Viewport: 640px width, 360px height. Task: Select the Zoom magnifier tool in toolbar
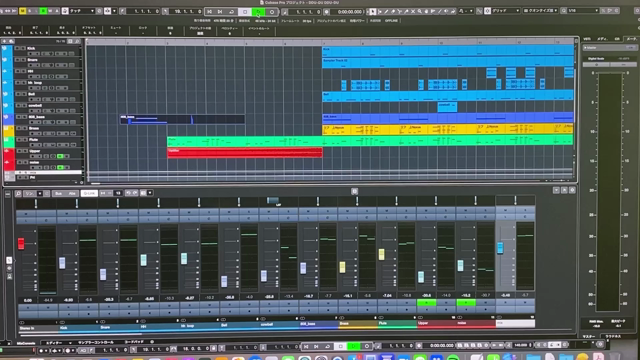point(420,11)
